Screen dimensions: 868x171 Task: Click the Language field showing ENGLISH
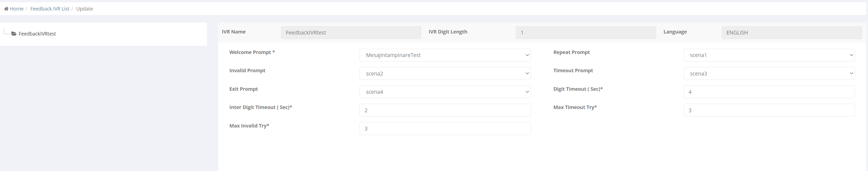(791, 32)
